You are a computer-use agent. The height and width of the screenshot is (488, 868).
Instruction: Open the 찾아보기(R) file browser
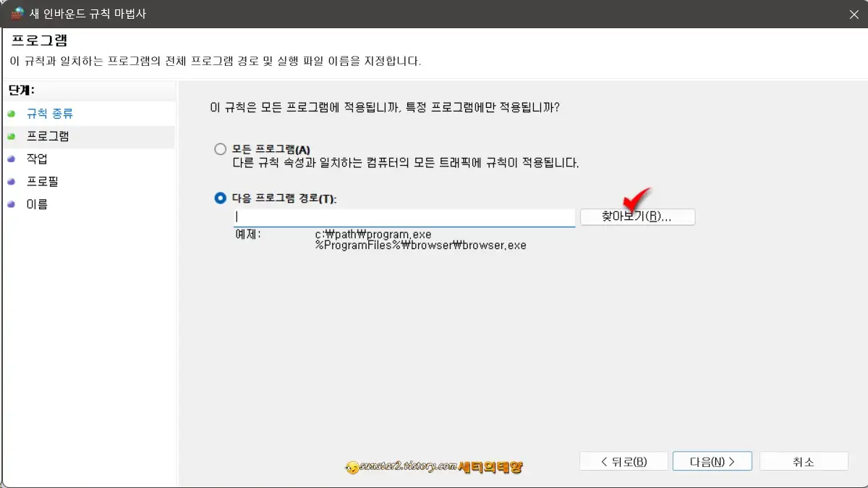[637, 216]
